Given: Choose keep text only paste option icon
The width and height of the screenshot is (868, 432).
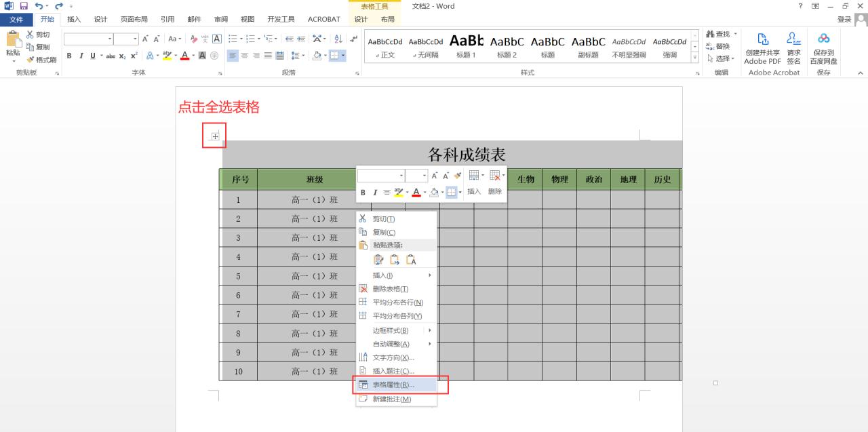Looking at the screenshot, I should coord(411,260).
